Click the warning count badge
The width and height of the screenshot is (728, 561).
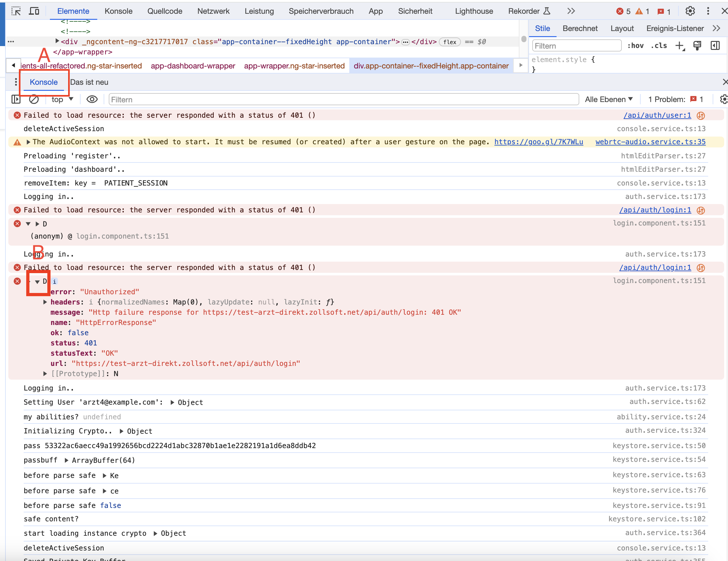[642, 11]
